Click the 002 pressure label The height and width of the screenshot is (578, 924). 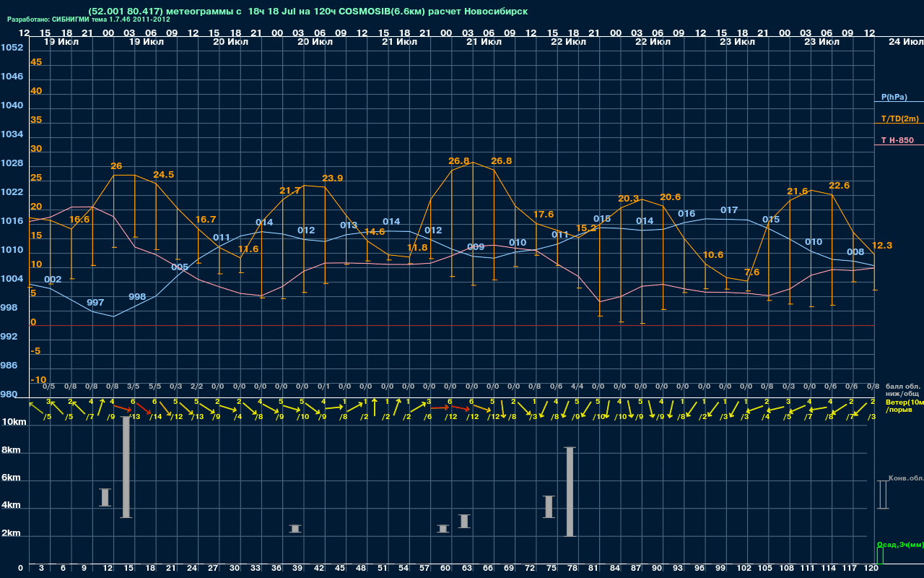53,280
